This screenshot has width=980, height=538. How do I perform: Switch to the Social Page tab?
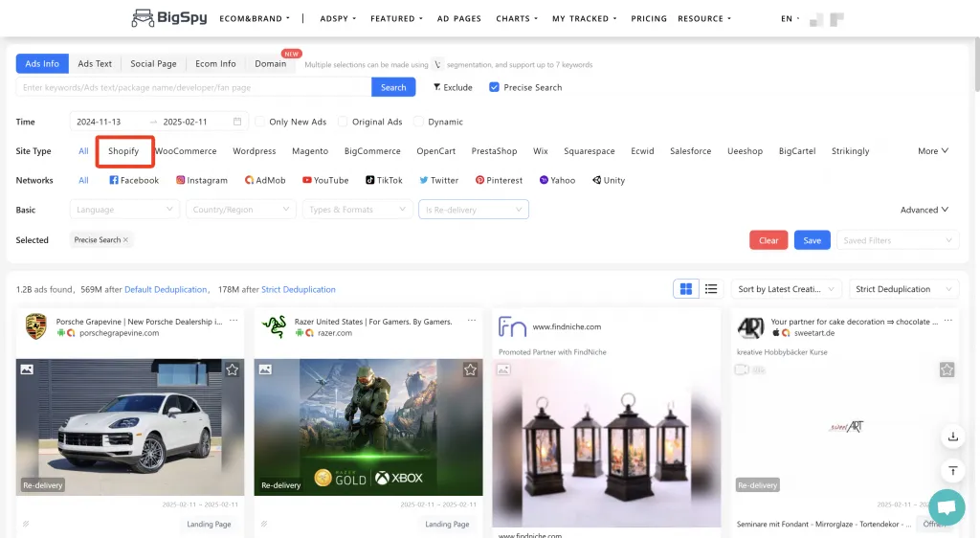coord(153,64)
